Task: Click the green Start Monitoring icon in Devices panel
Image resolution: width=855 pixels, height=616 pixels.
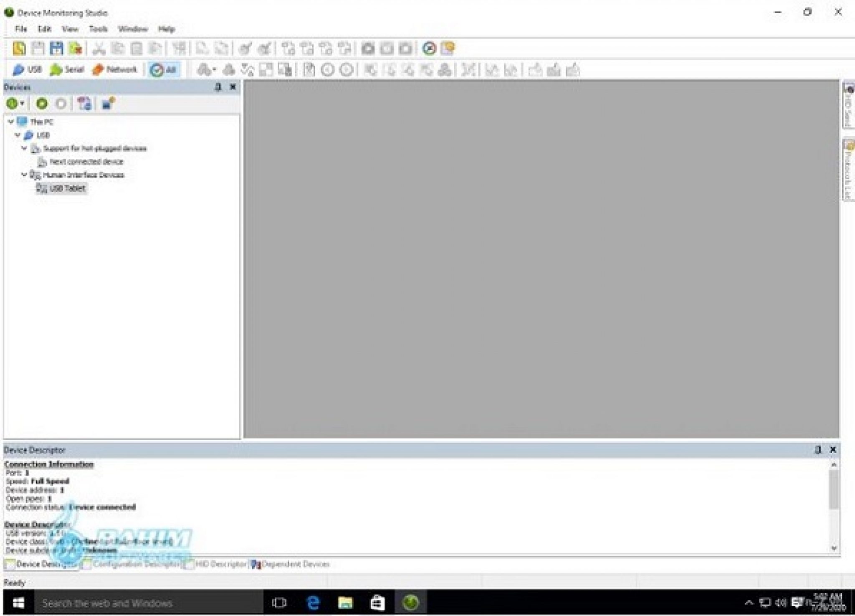Action: tap(42, 104)
